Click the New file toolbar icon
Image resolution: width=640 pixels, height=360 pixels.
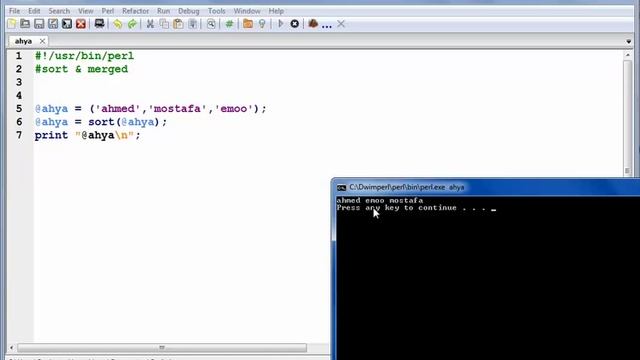[12, 24]
